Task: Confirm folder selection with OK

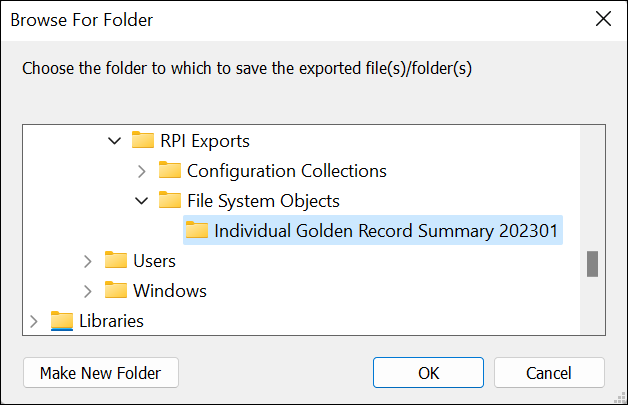Action: coord(429,373)
